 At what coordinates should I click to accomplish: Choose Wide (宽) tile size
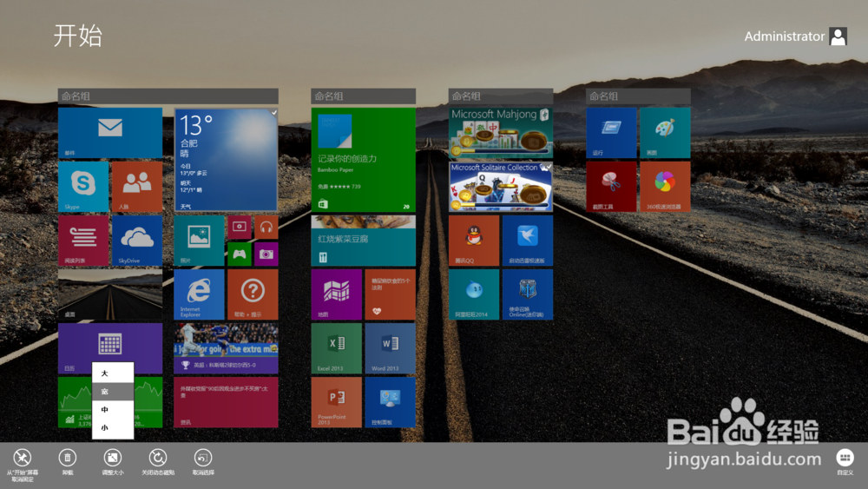point(113,392)
